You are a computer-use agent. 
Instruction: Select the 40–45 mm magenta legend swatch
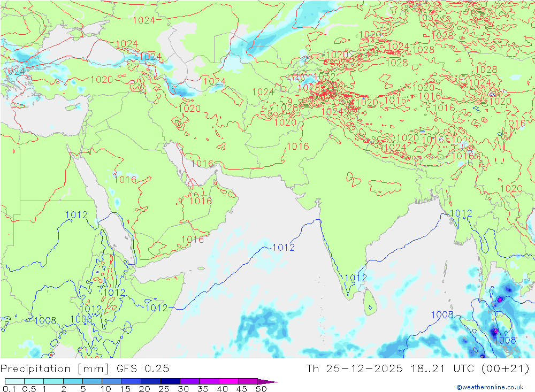tap(228, 381)
